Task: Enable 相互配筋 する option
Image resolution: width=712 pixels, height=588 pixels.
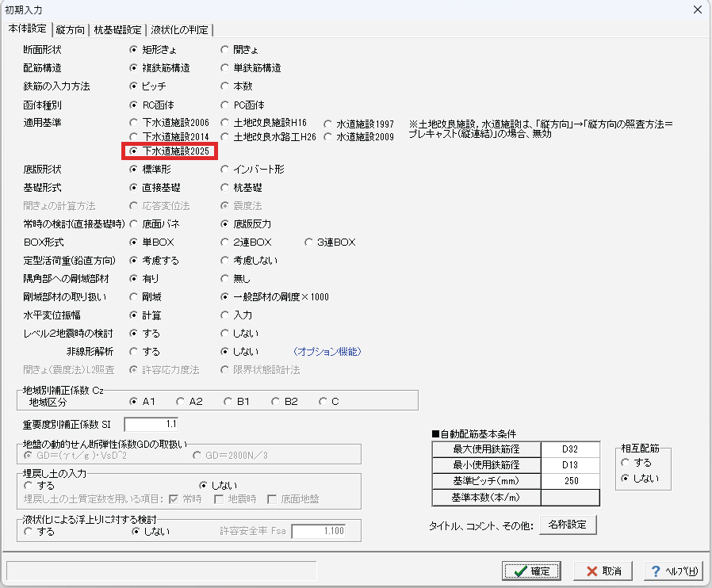Action: [636, 462]
